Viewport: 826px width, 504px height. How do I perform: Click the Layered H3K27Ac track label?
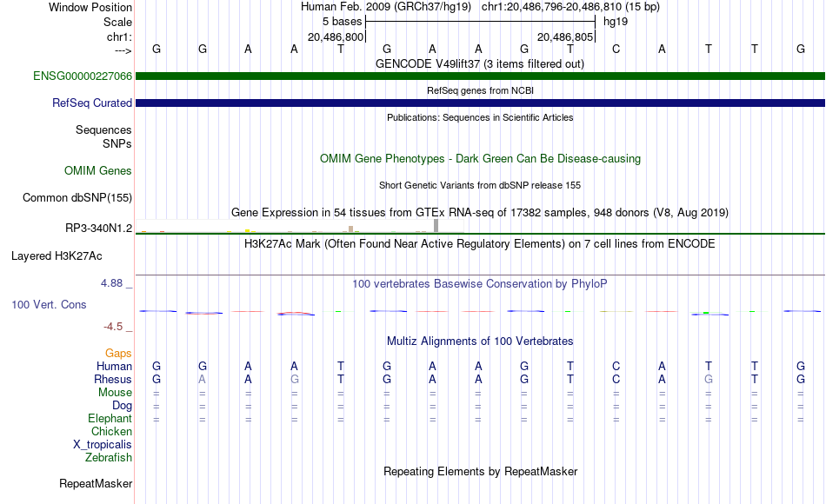click(x=57, y=256)
